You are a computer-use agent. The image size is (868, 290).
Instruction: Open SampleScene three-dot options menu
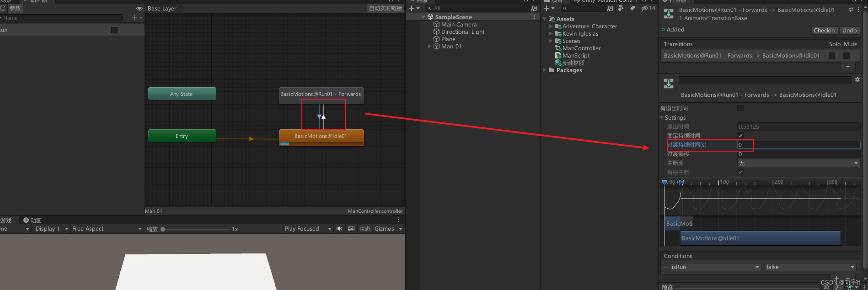pyautogui.click(x=534, y=17)
